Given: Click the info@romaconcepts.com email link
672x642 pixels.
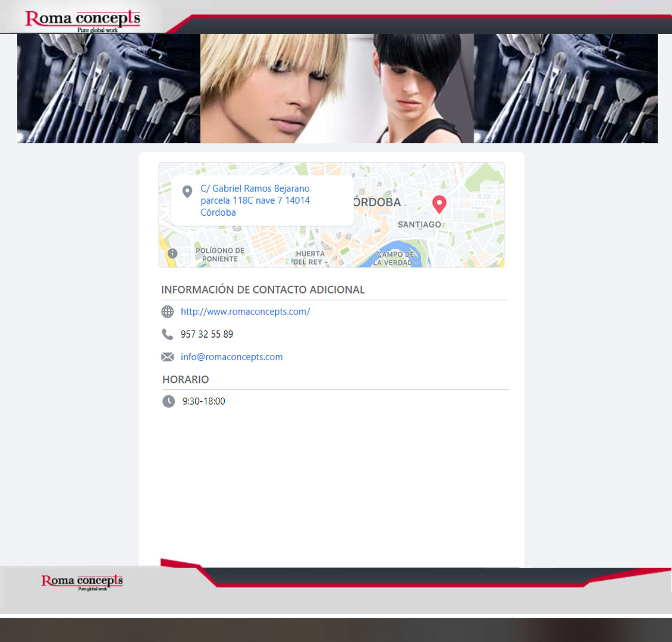Looking at the screenshot, I should click(x=231, y=357).
